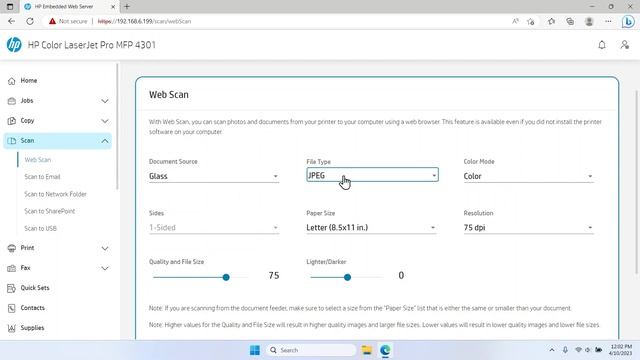
Task: Click the page vertical scrollbar
Action: click(637, 182)
